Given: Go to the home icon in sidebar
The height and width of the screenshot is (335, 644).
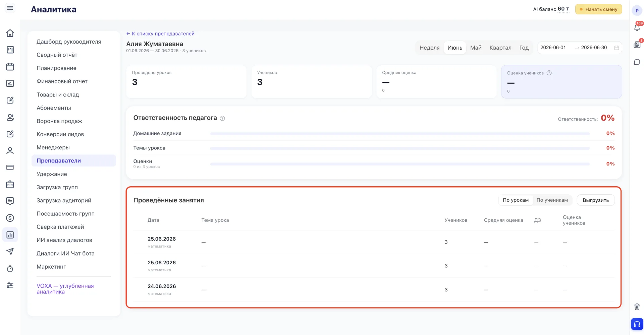Looking at the screenshot, I should (x=10, y=33).
